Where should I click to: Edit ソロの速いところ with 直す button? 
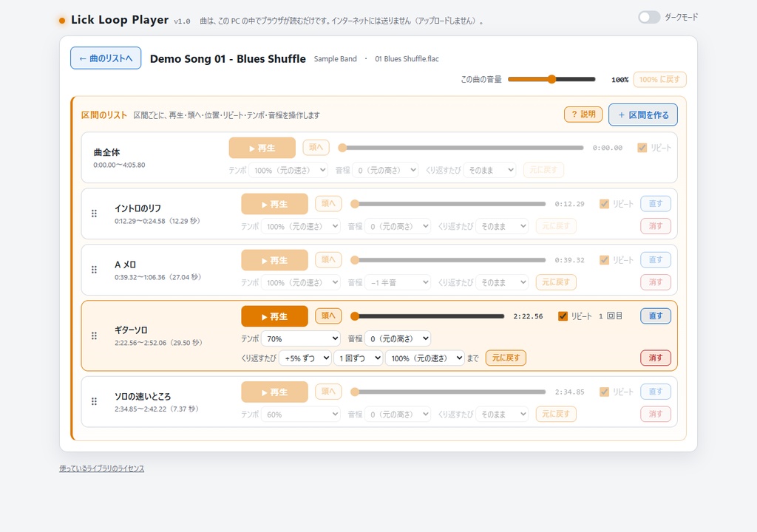[656, 392]
